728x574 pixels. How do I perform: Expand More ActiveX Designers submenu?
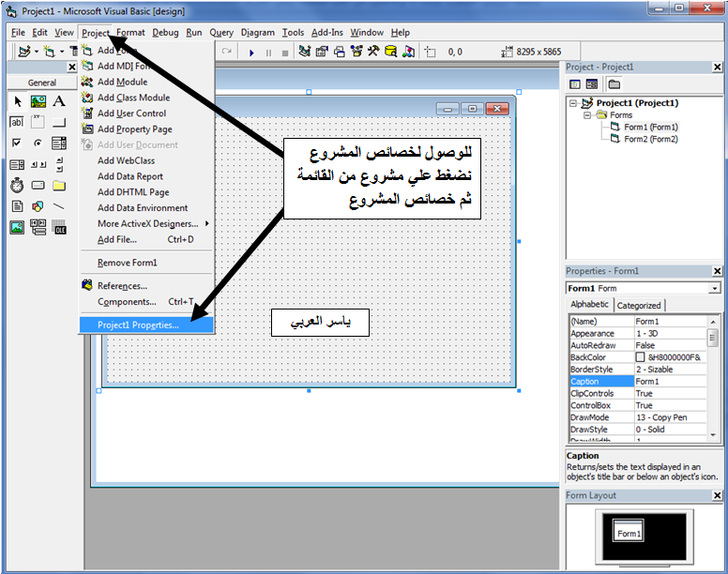[146, 223]
